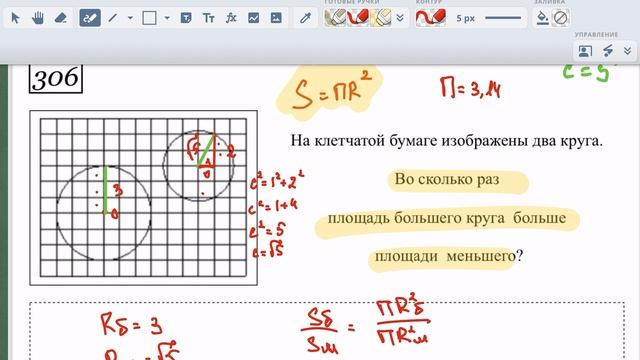The height and width of the screenshot is (360, 640).
Task: Select the fill bucket color
Action: pos(542,18)
